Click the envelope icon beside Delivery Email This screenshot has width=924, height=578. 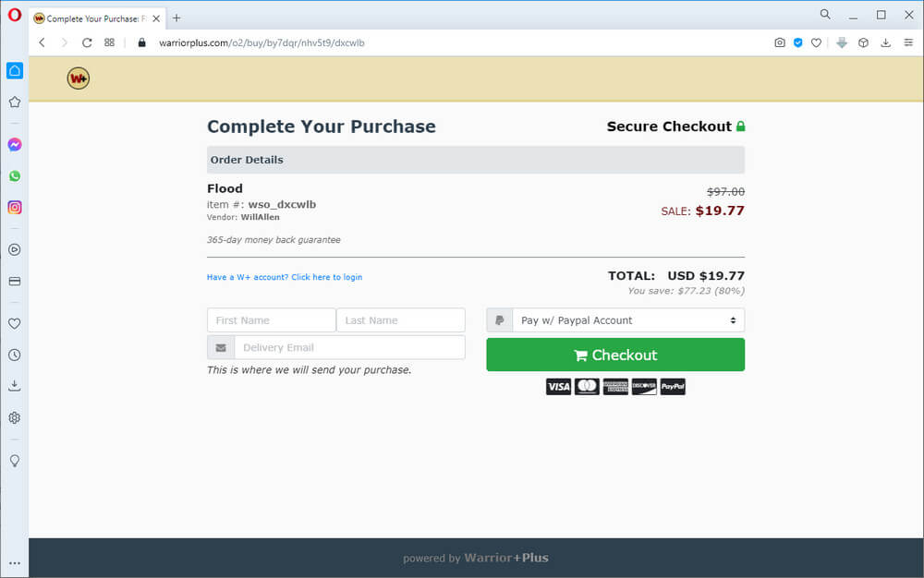pos(221,347)
